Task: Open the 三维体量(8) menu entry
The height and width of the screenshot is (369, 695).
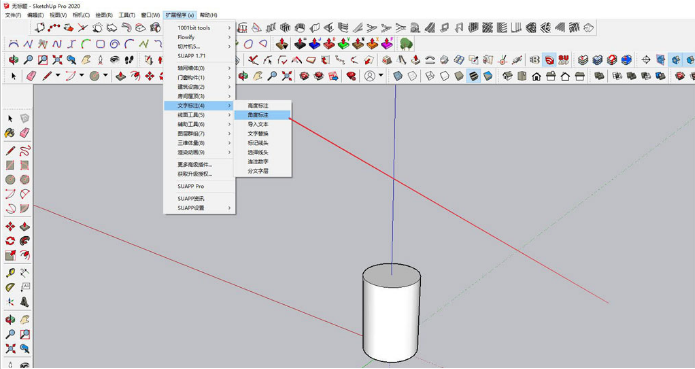Action: [199, 143]
